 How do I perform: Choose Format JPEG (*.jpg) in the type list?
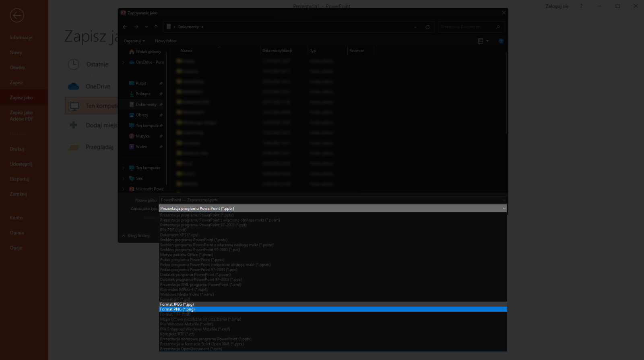point(333,304)
